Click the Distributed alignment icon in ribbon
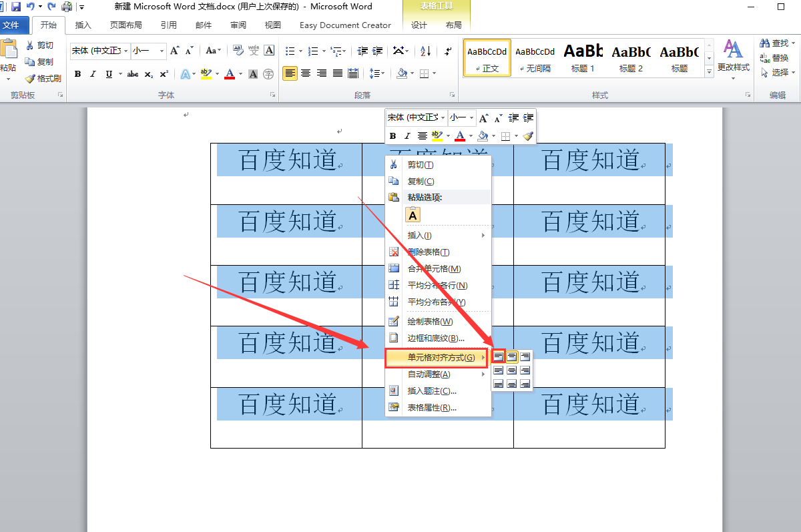 (x=353, y=73)
